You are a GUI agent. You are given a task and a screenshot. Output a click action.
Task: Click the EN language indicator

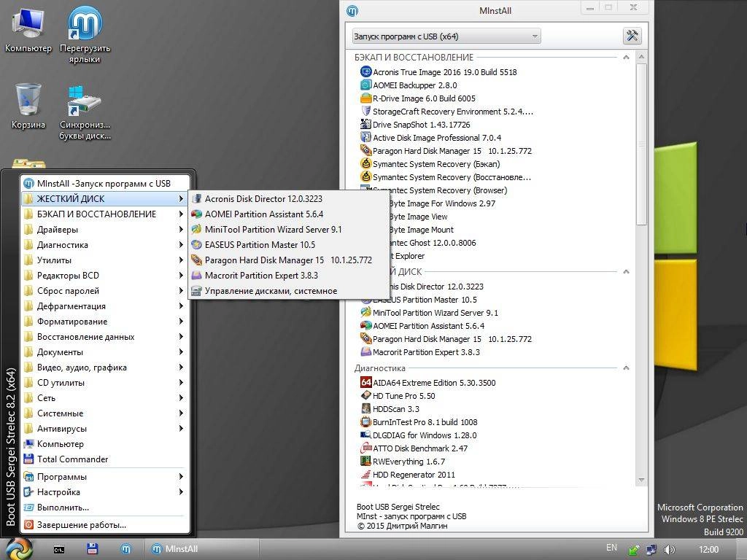(611, 548)
